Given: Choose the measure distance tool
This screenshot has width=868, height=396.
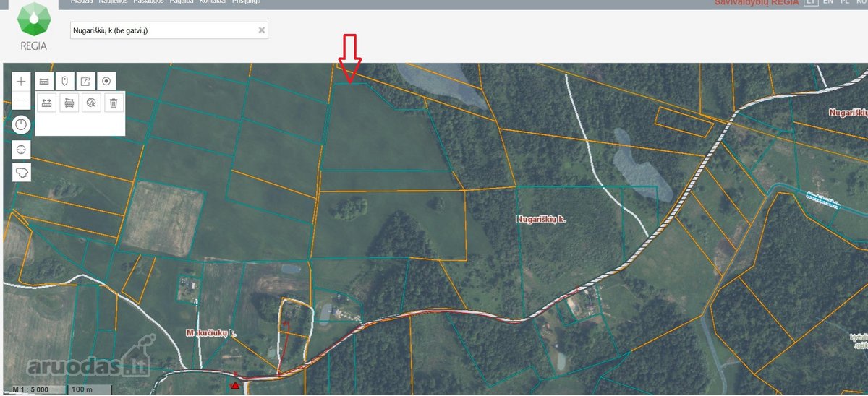Looking at the screenshot, I should click(x=48, y=103).
